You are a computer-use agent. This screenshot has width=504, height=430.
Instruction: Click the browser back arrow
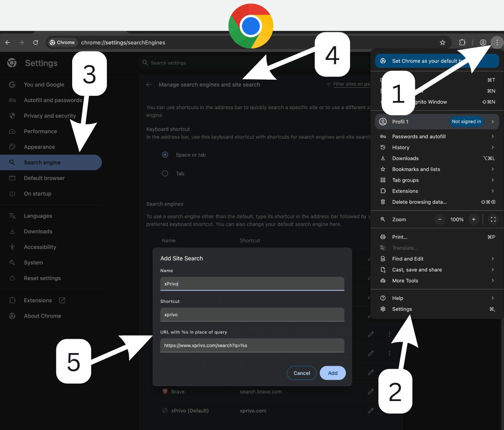pos(8,42)
